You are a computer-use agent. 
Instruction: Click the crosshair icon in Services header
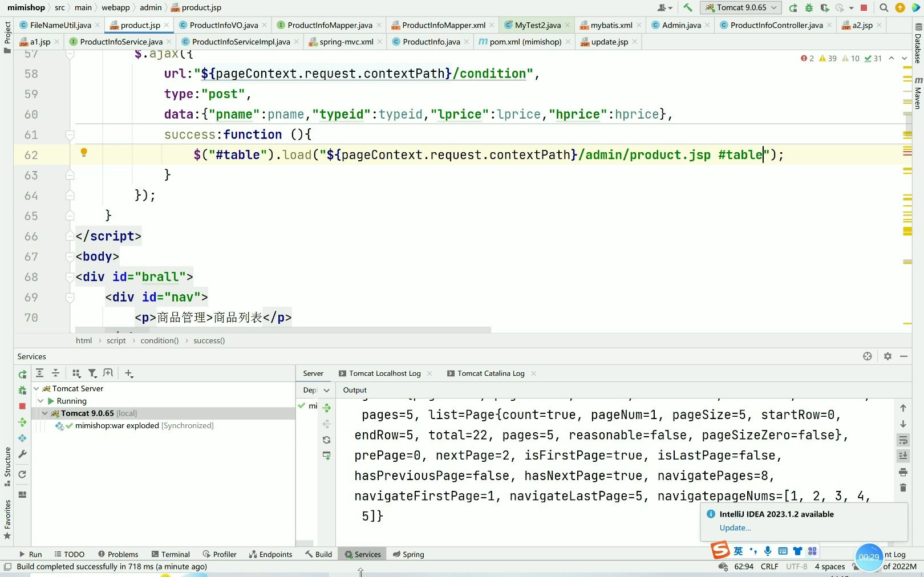[x=868, y=356]
